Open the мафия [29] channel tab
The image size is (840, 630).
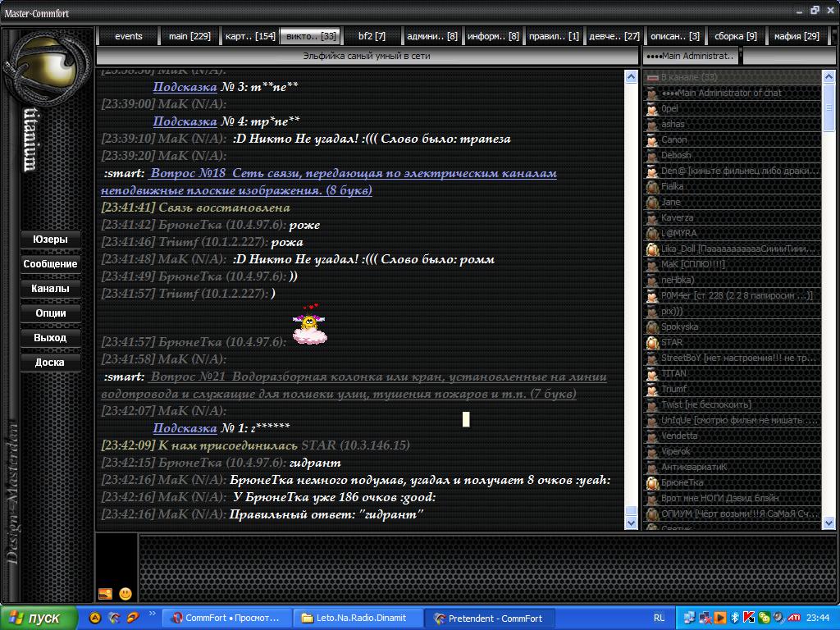(x=797, y=36)
